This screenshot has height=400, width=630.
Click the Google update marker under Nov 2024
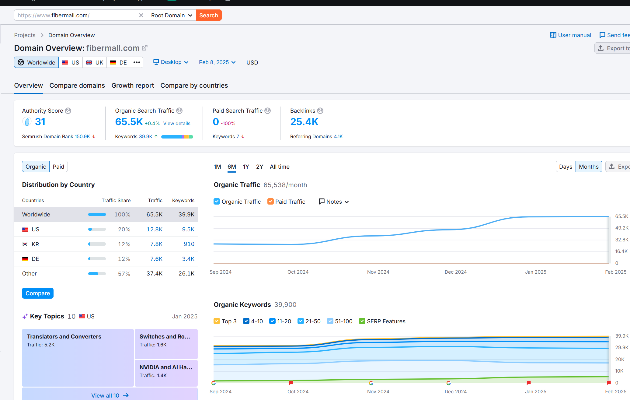[371, 383]
